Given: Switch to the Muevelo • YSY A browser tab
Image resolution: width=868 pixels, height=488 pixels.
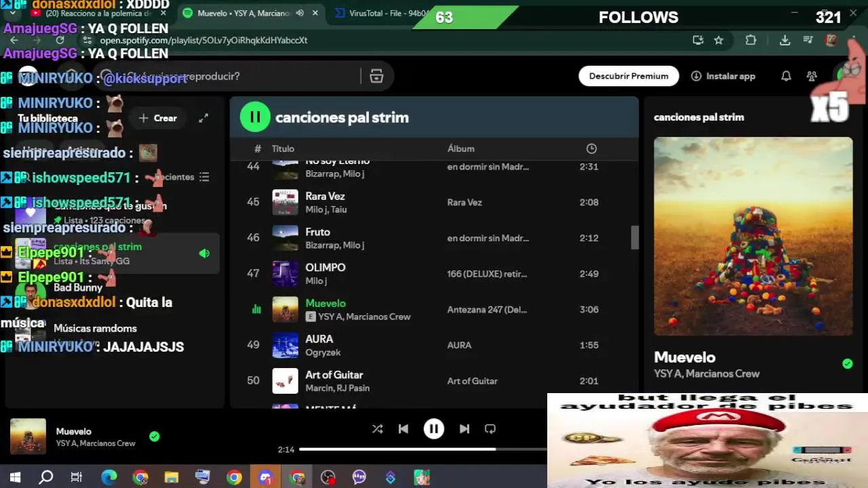Looking at the screenshot, I should point(243,13).
